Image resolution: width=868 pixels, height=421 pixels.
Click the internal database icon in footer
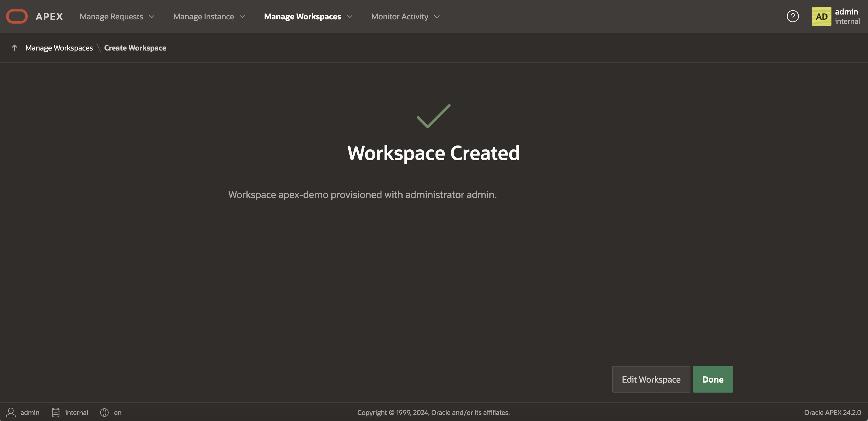pos(56,412)
